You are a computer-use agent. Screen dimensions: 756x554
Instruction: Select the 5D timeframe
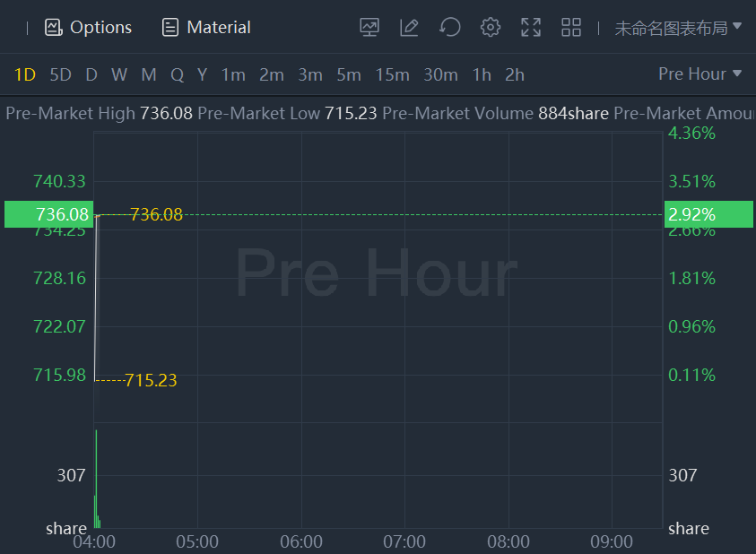[60, 74]
